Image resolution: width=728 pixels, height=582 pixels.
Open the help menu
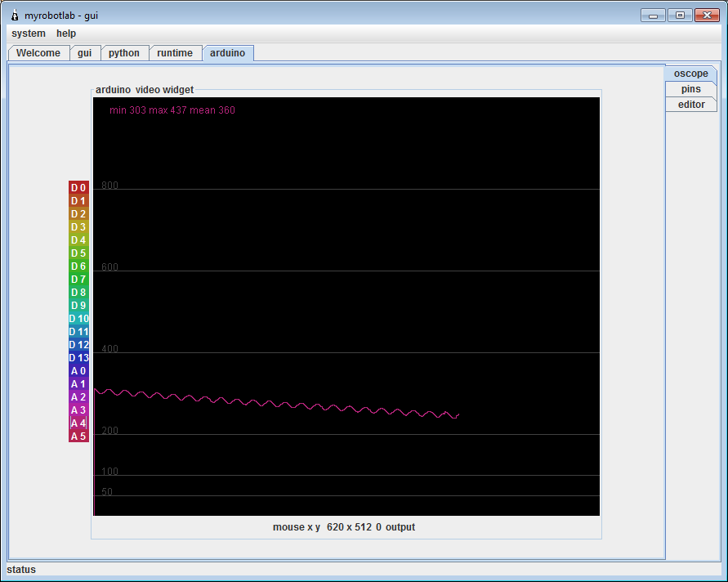pos(66,34)
